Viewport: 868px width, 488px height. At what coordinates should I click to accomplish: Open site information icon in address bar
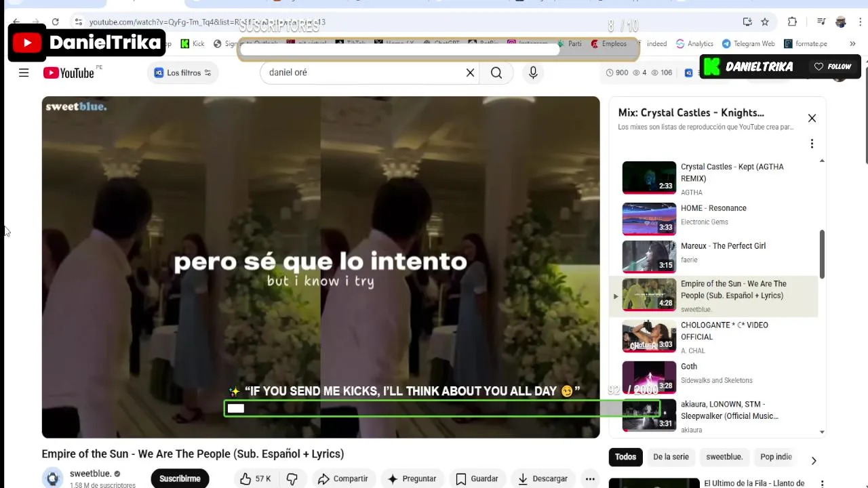[x=79, y=22]
